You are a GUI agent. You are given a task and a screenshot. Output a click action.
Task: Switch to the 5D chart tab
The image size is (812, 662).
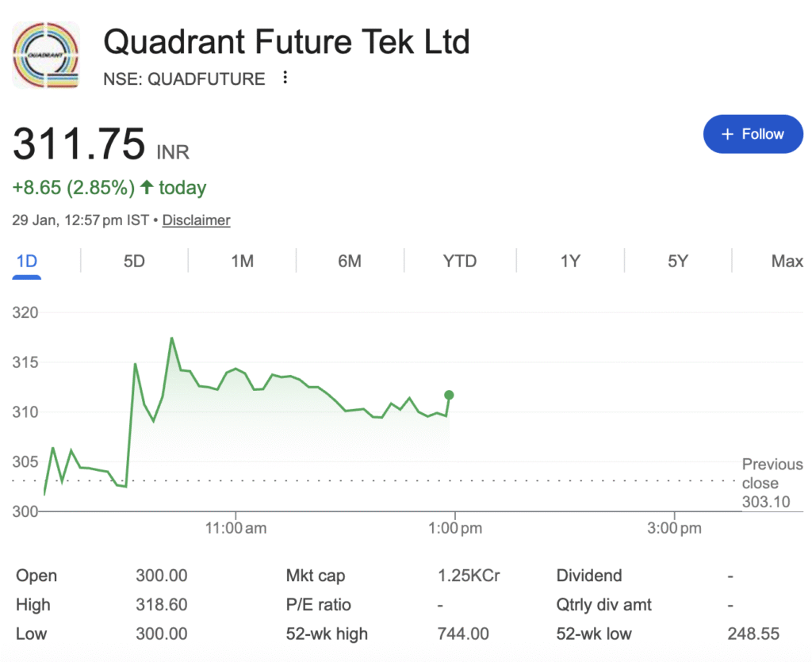coord(134,261)
